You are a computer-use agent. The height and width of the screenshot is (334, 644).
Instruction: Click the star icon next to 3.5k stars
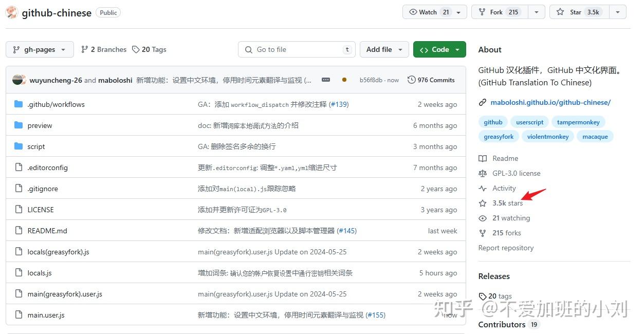(x=483, y=203)
